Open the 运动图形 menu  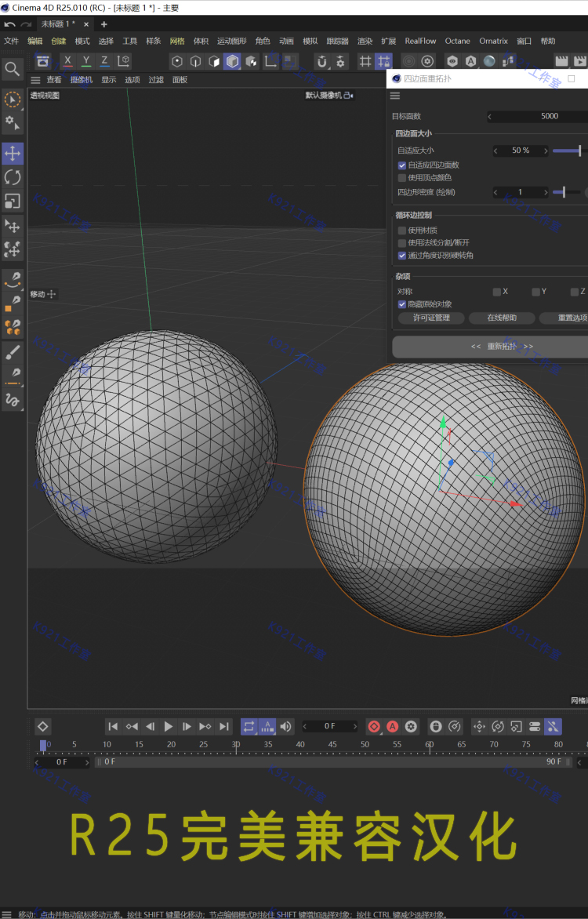pyautogui.click(x=231, y=41)
